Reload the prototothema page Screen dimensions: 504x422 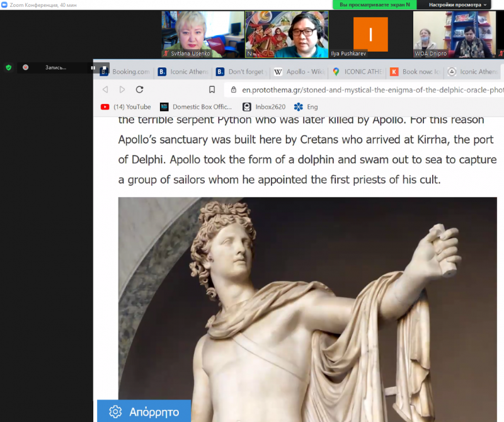tap(139, 89)
